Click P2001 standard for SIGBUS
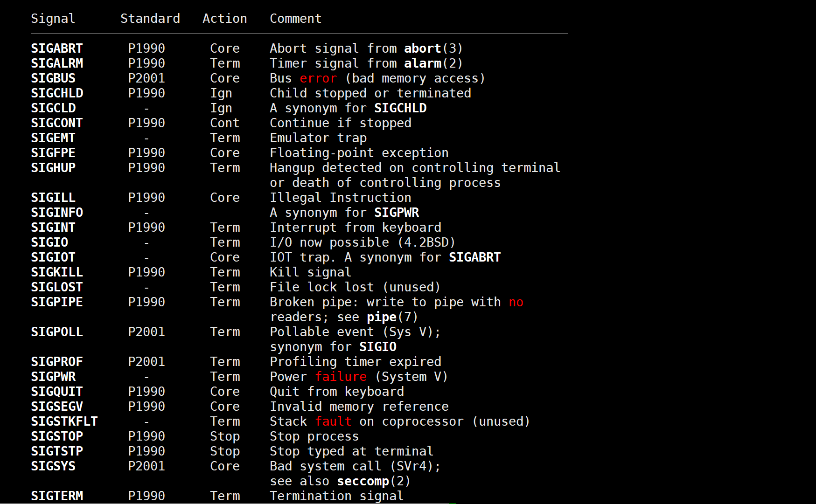This screenshot has width=816, height=504. [x=146, y=78]
